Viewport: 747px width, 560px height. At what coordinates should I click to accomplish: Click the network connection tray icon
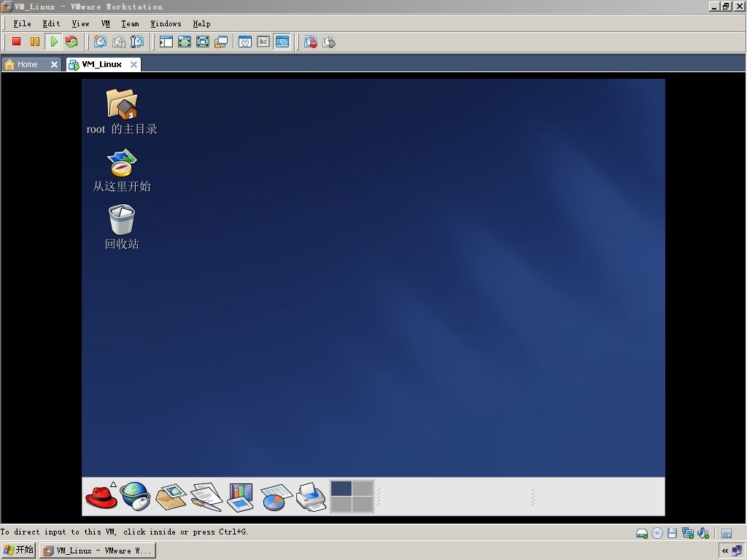737,551
